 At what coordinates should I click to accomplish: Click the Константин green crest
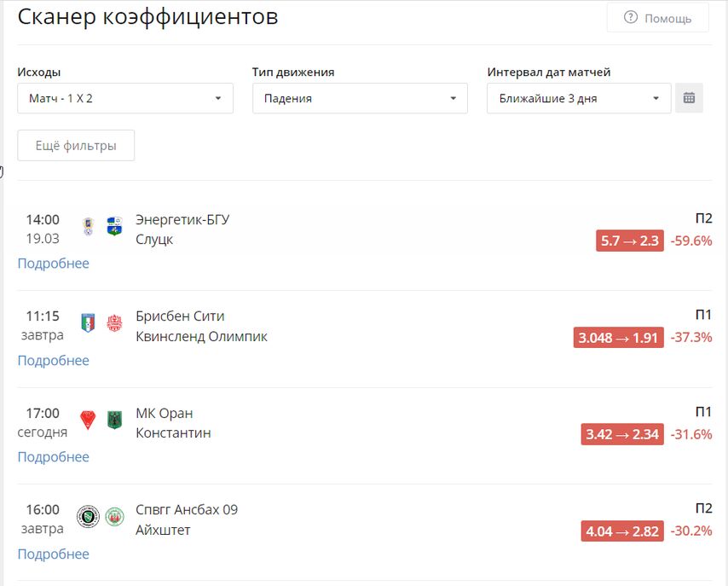point(114,421)
